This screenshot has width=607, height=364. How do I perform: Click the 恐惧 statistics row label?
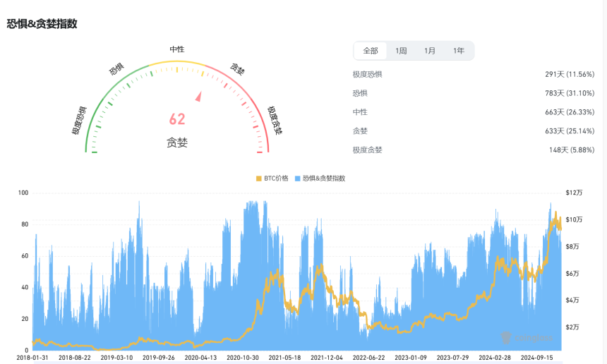pos(360,93)
